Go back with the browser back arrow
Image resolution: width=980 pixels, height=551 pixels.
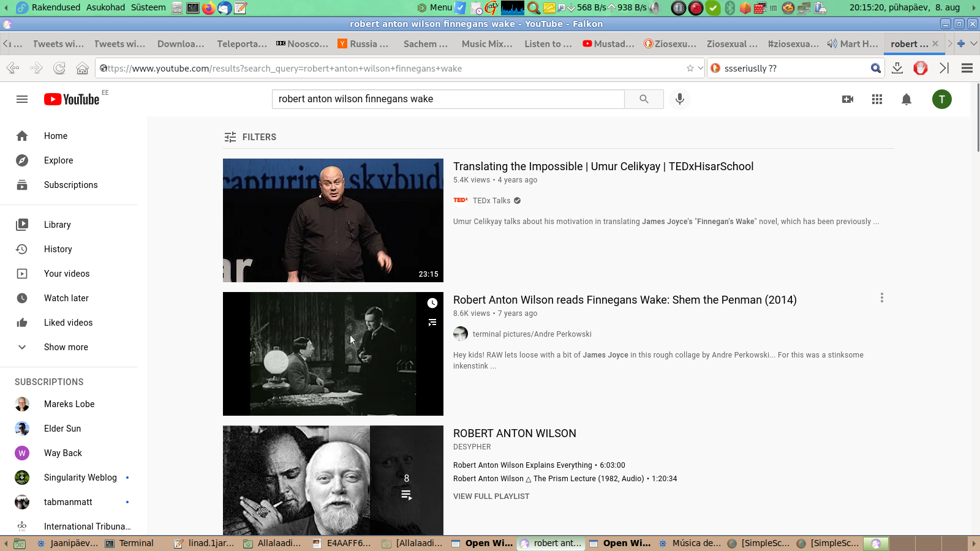[x=12, y=68]
